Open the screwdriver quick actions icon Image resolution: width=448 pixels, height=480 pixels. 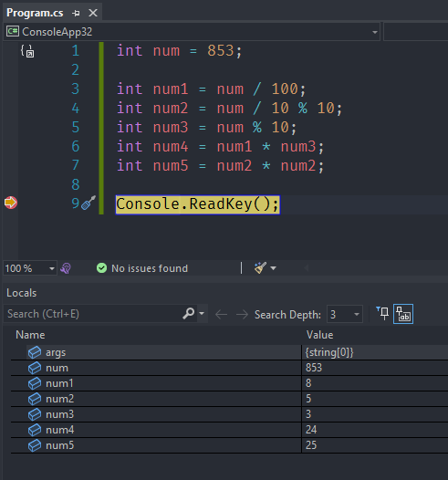coord(89,203)
